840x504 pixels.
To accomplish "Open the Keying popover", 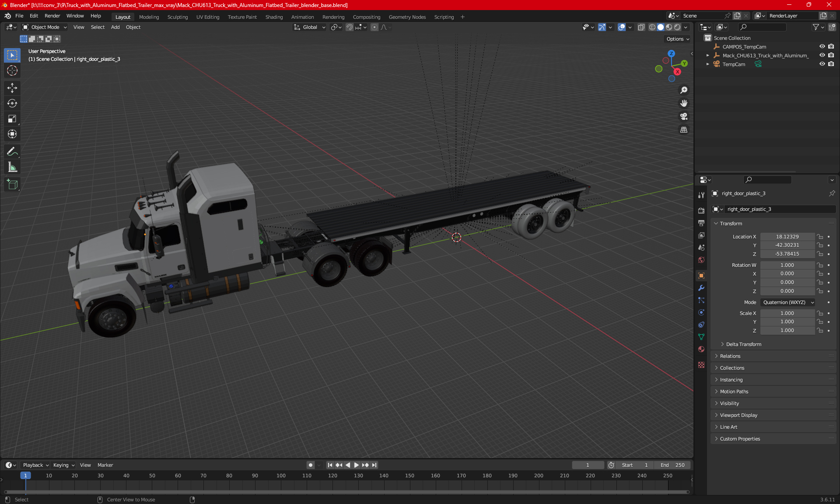I will coord(63,465).
